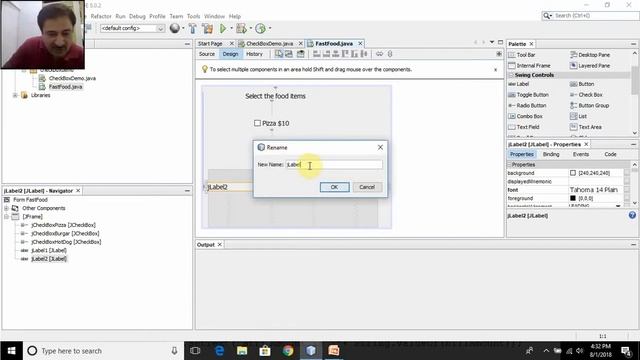Pick the List palette component
The width and height of the screenshot is (640, 360).
coord(578,116)
